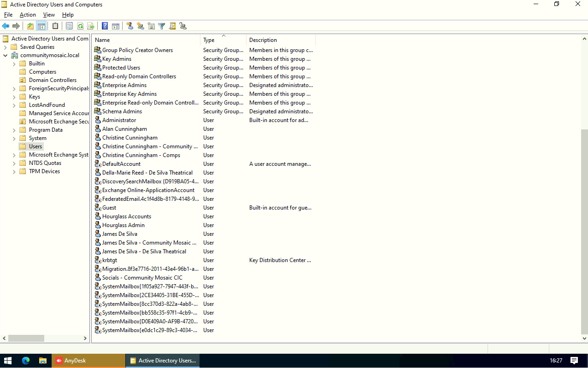
Task: Expand the NTDS Quotas container
Action: pos(14,163)
